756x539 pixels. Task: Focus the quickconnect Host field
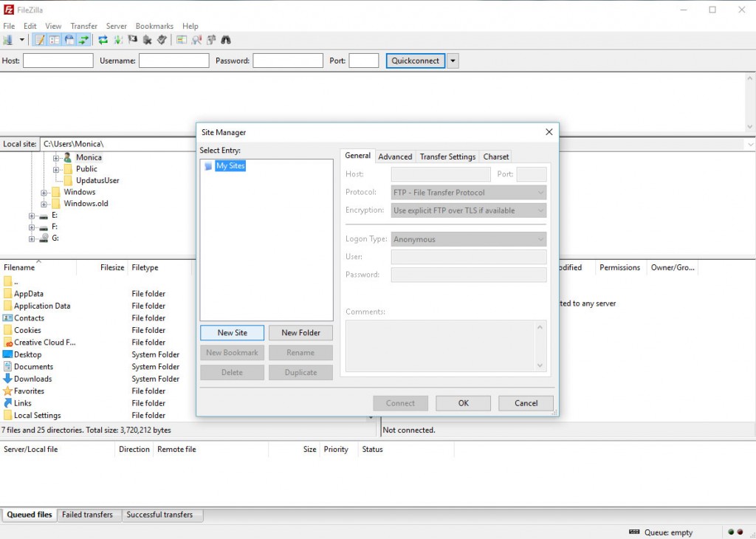58,61
